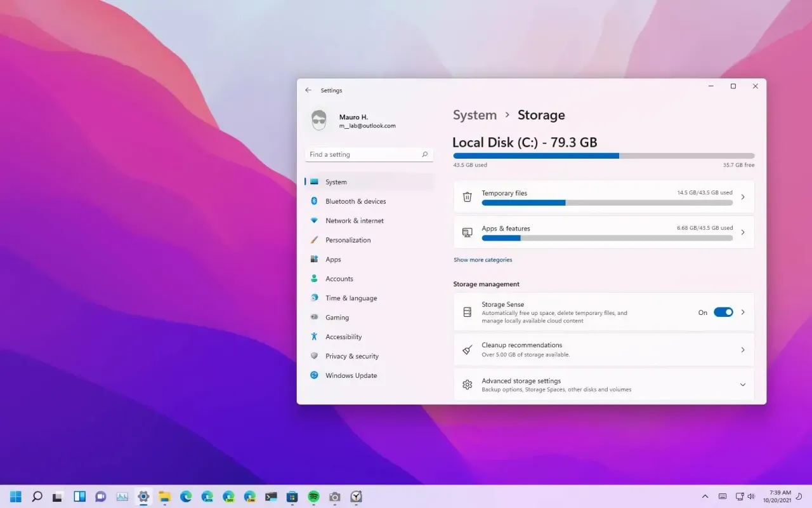Click the Storage Sense drive icon
The width and height of the screenshot is (812, 508).
tap(468, 312)
